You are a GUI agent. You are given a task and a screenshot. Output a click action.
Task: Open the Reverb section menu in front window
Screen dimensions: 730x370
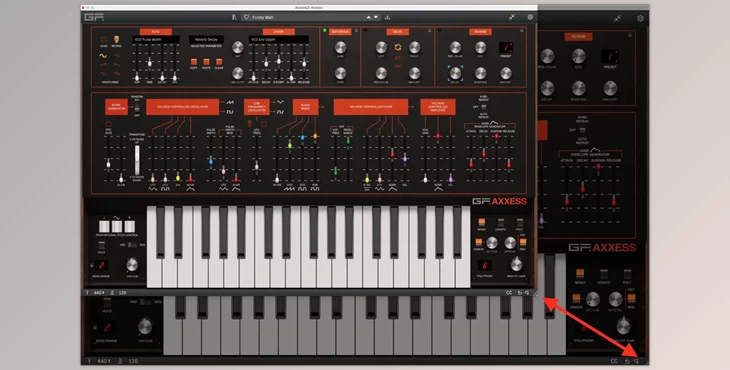tap(522, 31)
